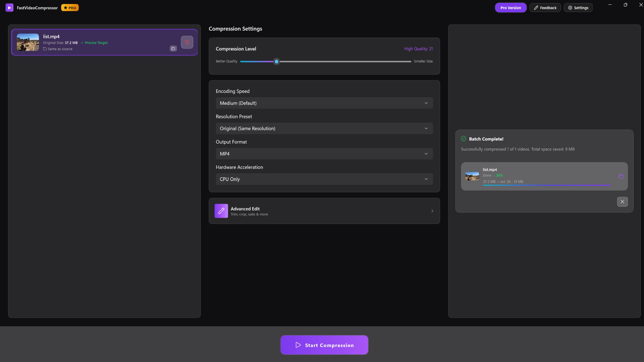The image size is (644, 362).
Task: Minimize the FastVideoCompressor window
Action: click(x=610, y=5)
